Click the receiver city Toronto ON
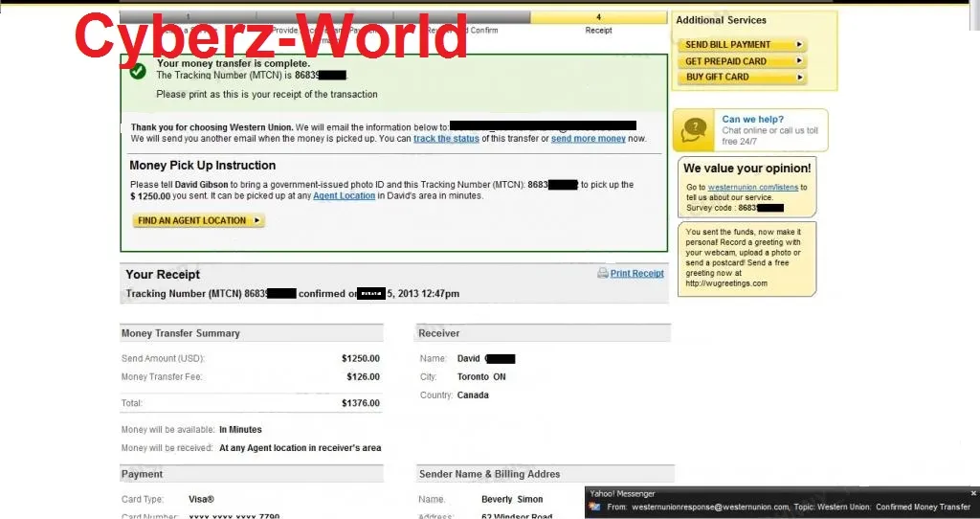The image size is (980, 519). [481, 377]
